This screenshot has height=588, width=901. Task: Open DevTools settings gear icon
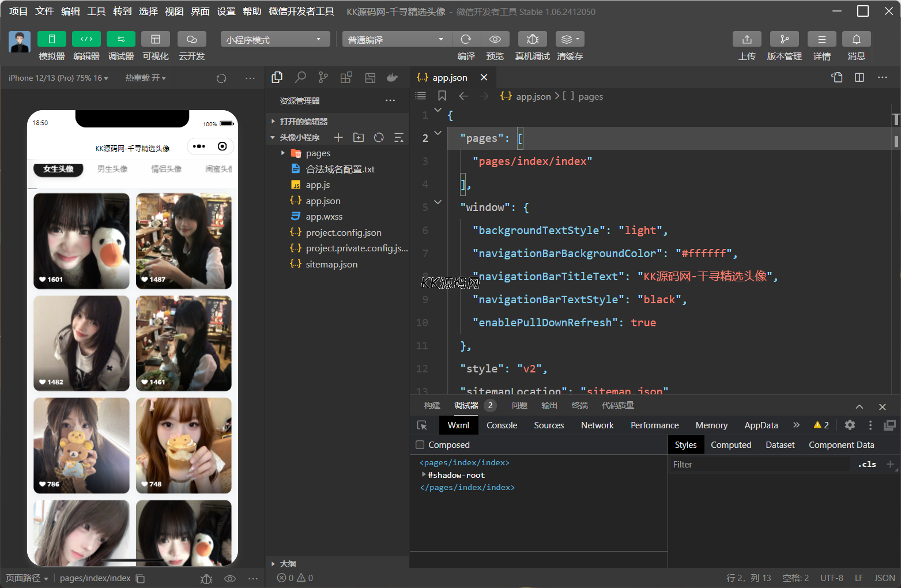coord(850,425)
